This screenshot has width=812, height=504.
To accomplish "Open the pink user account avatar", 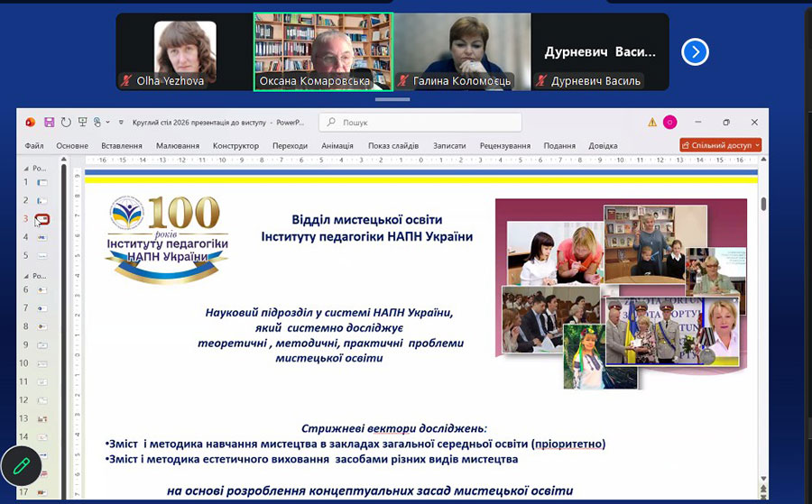I will click(669, 123).
